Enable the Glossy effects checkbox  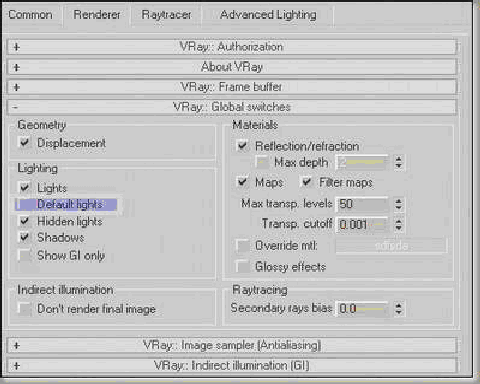tap(242, 266)
